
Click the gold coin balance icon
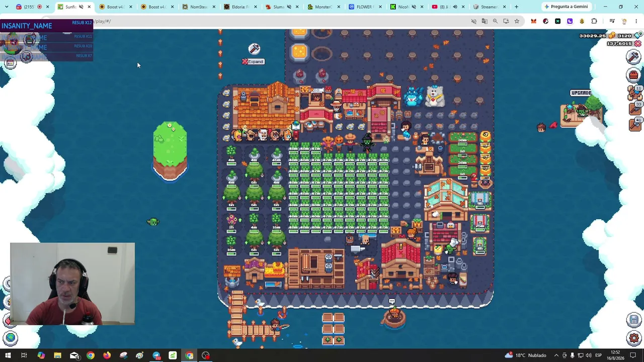pos(612,36)
